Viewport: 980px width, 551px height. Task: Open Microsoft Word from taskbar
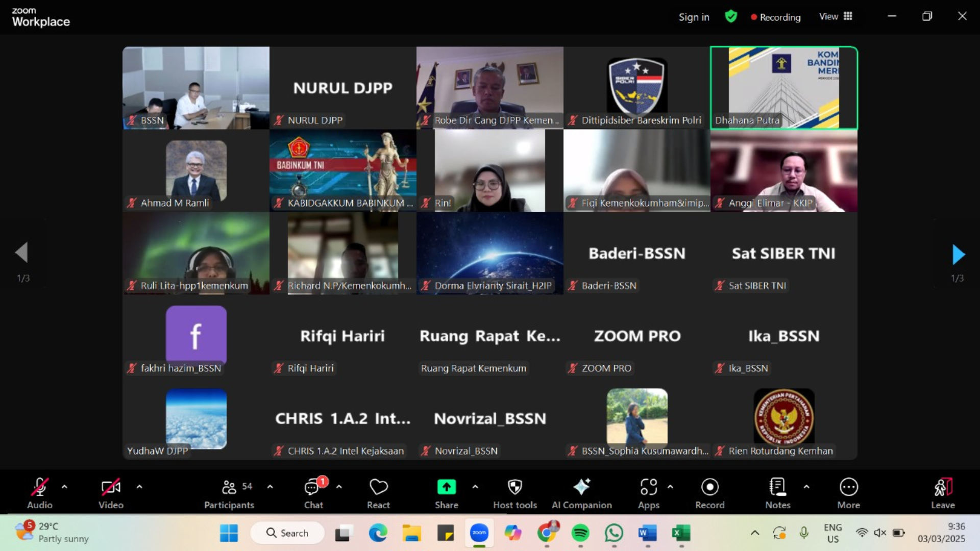point(648,533)
